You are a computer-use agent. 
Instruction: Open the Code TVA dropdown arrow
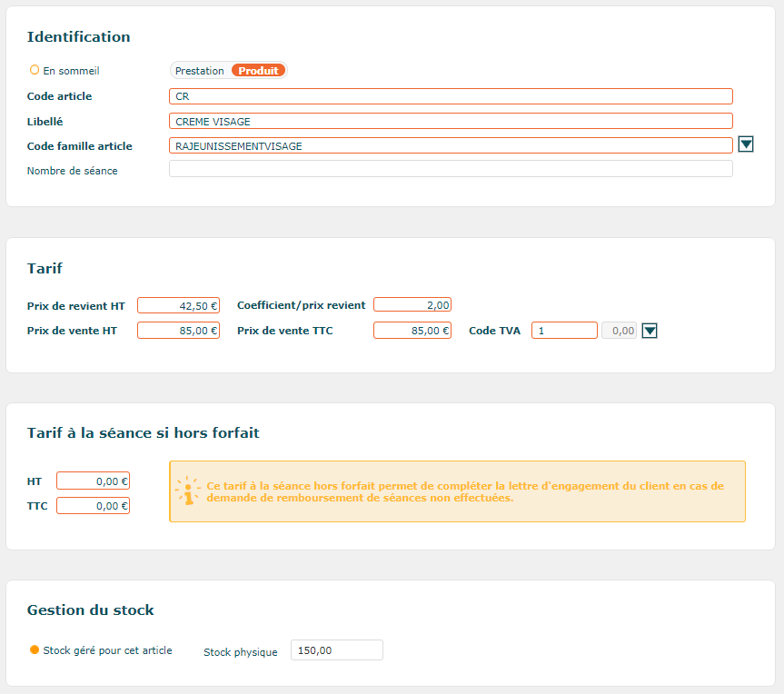[x=649, y=331]
